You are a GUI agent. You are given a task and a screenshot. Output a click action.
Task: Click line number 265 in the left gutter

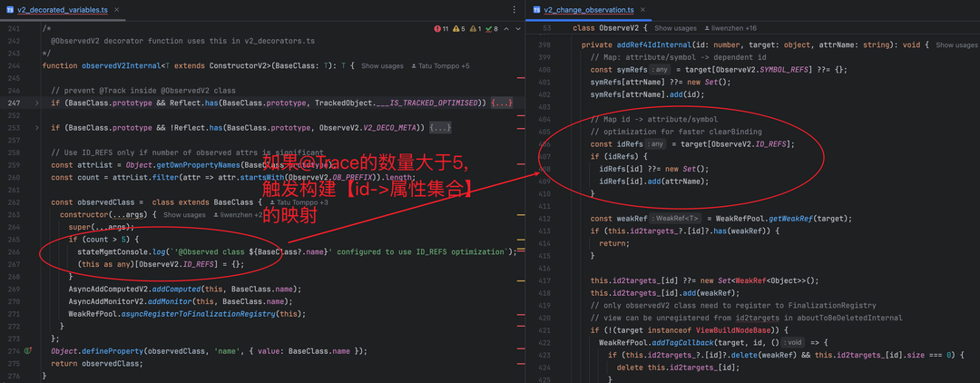pyautogui.click(x=15, y=240)
